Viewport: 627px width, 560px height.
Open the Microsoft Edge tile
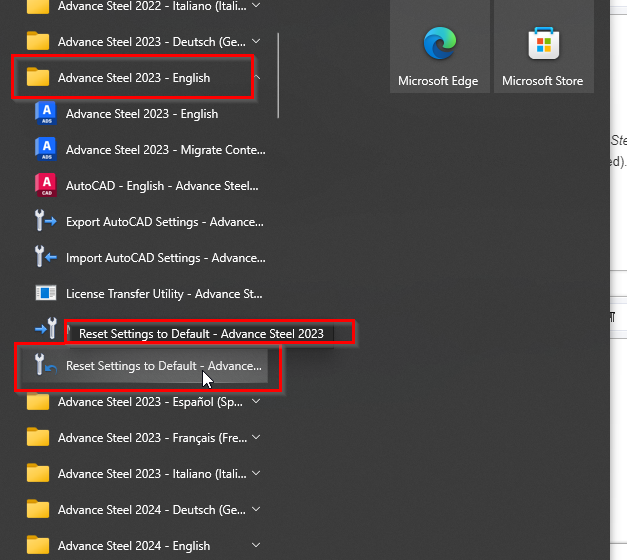tap(439, 46)
